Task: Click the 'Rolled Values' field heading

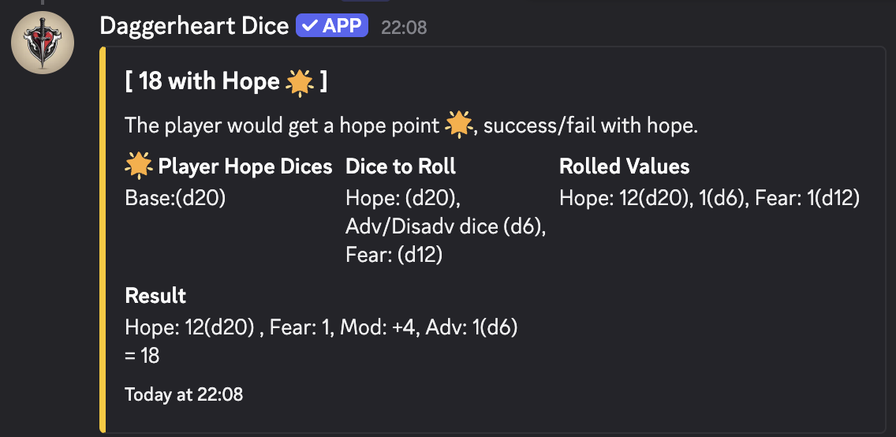Action: 624,167
